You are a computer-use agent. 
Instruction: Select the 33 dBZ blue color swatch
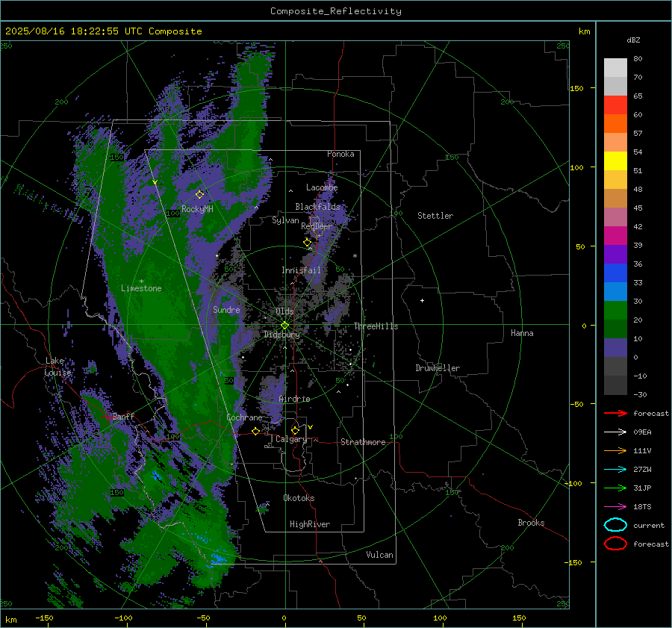tap(615, 291)
